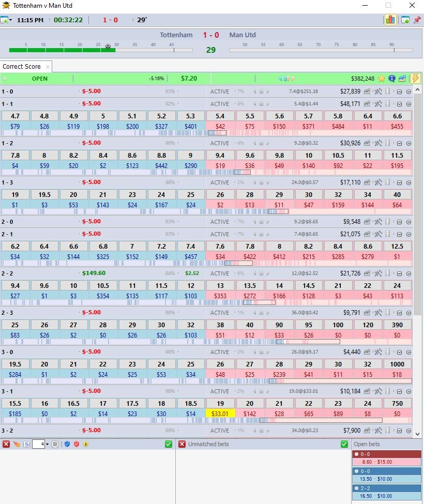Click the match time progress bar for Tottenham
Image resolution: width=424 pixels, height=504 pixels.
(x=101, y=50)
